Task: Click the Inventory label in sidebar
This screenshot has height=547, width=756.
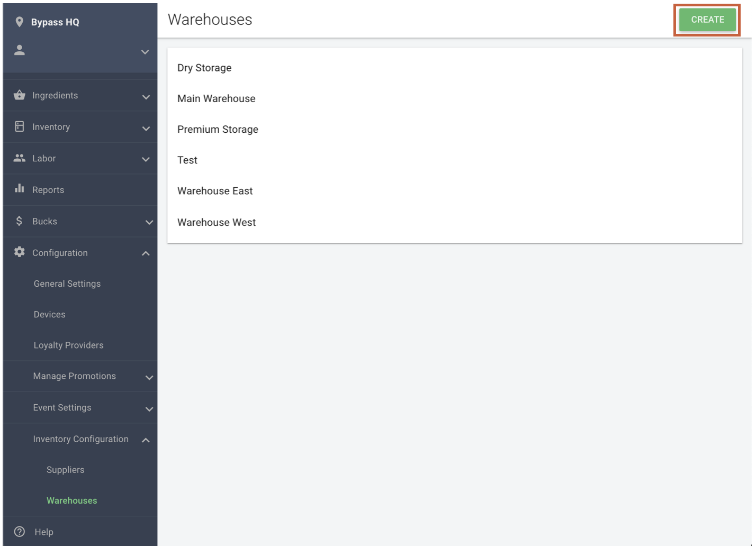Action: 51,127
